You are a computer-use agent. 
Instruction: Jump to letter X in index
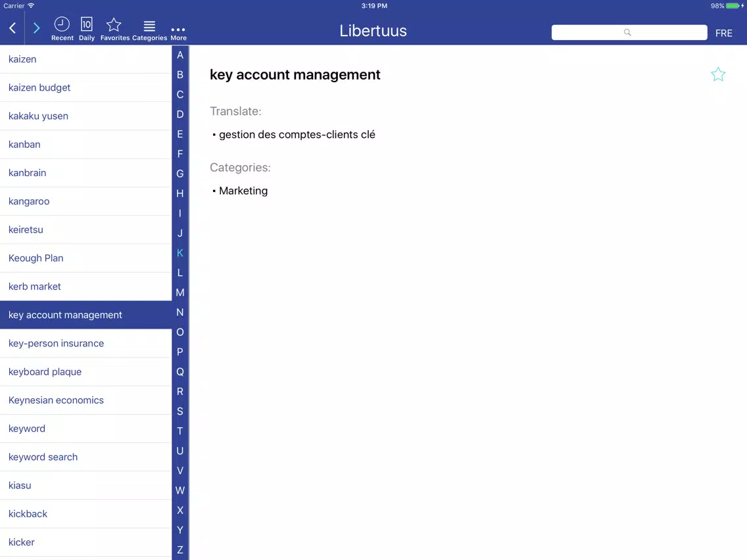click(180, 510)
